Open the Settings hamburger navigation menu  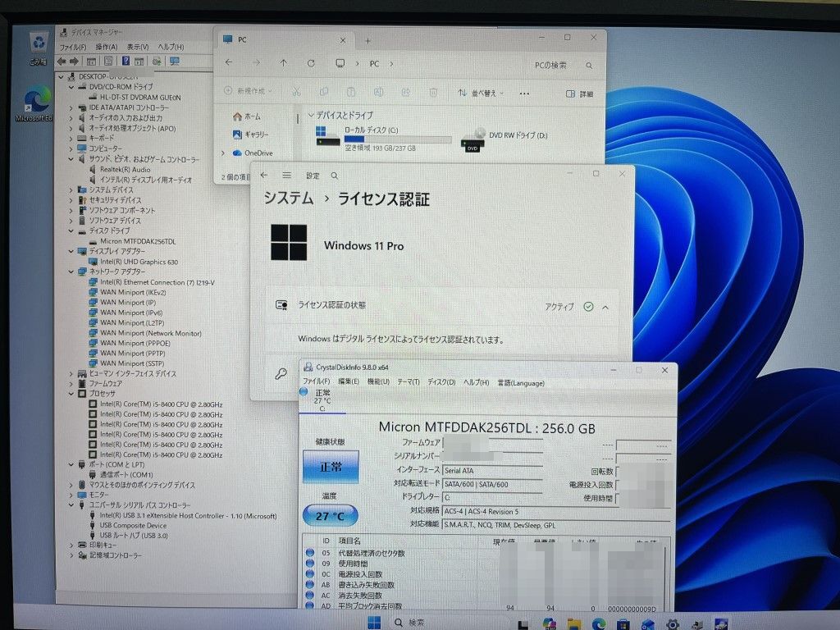pos(287,176)
